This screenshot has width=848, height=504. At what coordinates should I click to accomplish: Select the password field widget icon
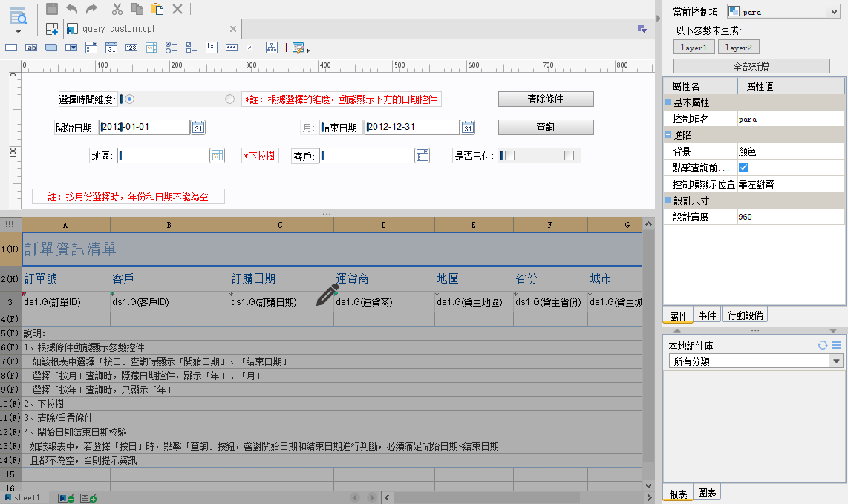pos(232,48)
